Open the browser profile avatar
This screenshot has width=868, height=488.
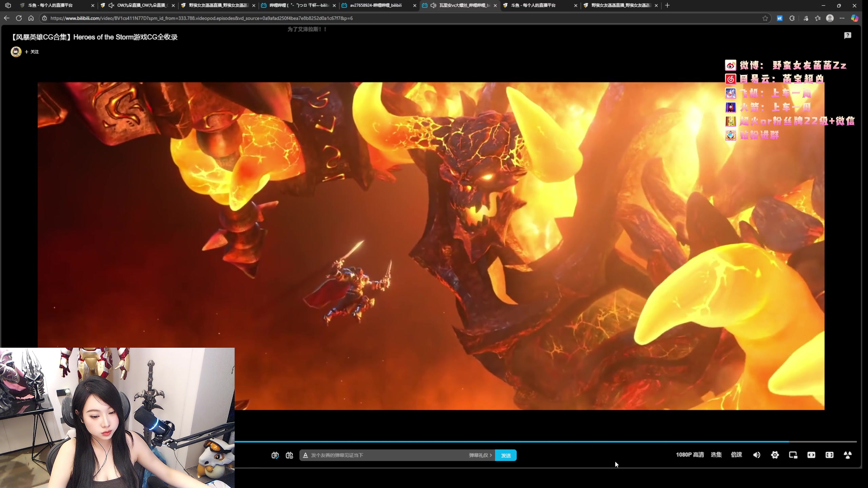tap(830, 18)
